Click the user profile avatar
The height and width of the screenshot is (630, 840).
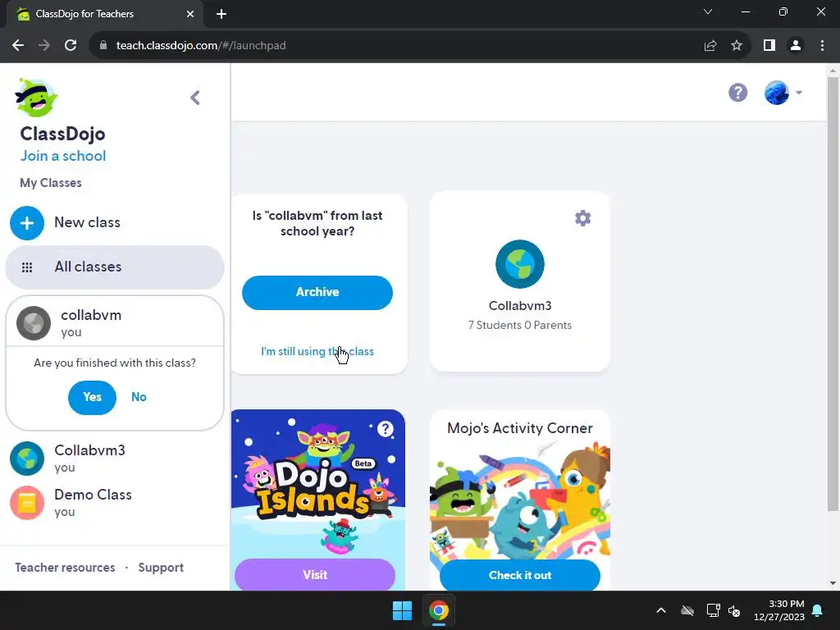point(776,93)
